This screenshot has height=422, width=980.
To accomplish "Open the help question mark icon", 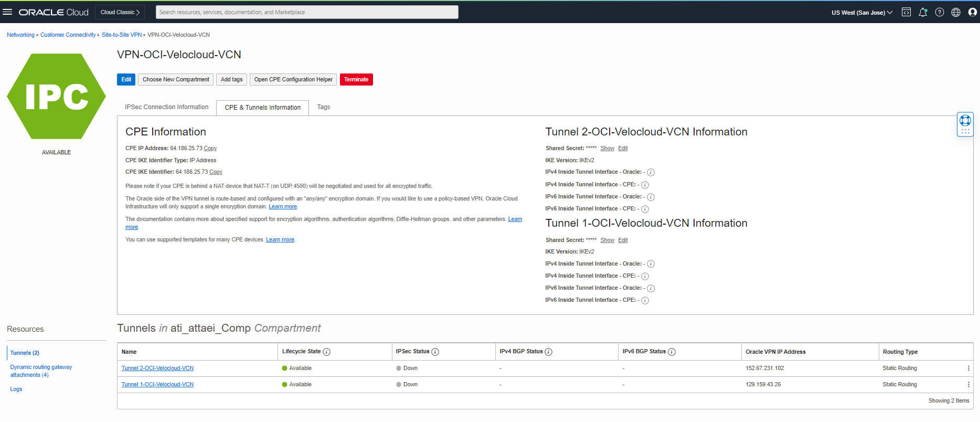I will [940, 12].
